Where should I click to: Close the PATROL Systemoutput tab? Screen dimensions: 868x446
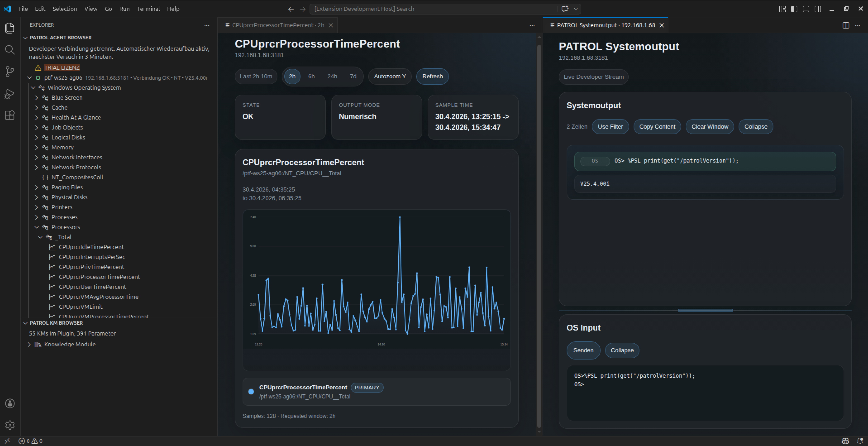(661, 25)
